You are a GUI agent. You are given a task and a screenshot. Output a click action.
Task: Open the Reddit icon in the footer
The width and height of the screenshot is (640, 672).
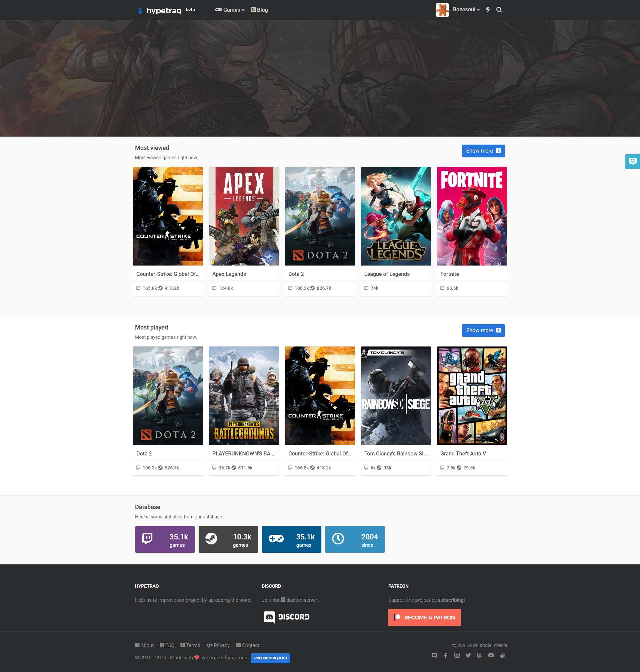click(502, 655)
